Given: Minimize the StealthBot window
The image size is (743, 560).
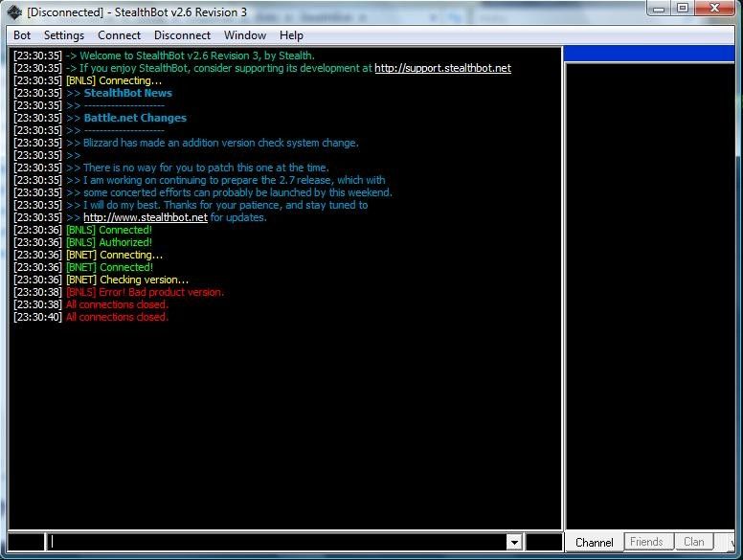Looking at the screenshot, I should click(x=659, y=8).
